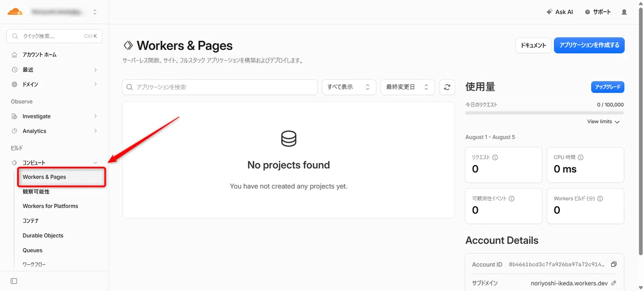
Task: Click the コンピュート section label
Action: [x=34, y=162]
